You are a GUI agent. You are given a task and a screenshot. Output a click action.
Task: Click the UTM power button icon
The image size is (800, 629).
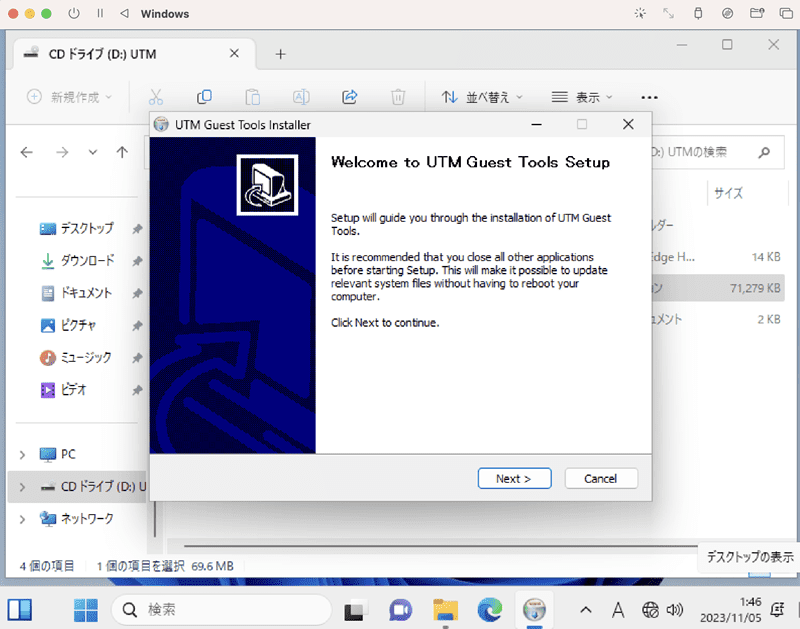[x=74, y=13]
